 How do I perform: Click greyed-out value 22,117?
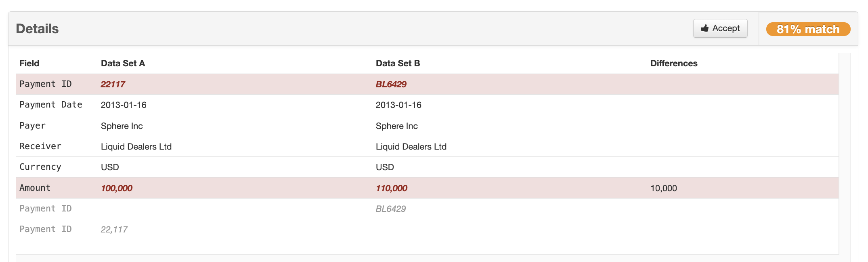pyautogui.click(x=114, y=229)
